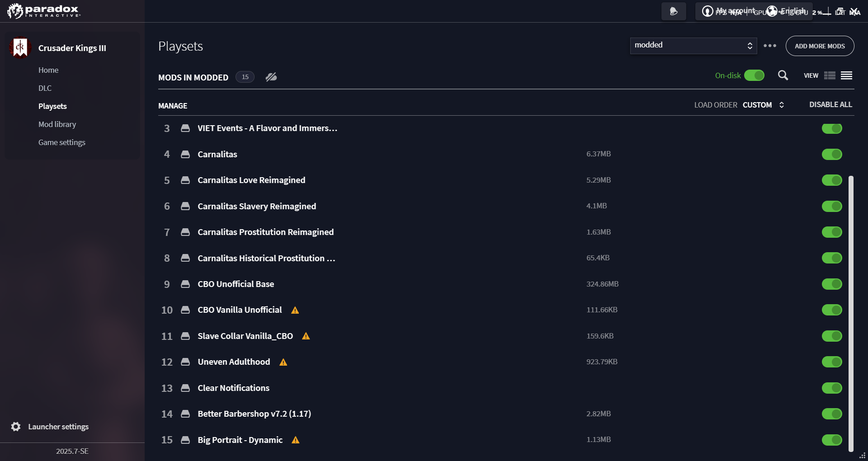This screenshot has width=868, height=461.
Task: Disable the Carnalitas mod toggle
Action: pos(832,154)
